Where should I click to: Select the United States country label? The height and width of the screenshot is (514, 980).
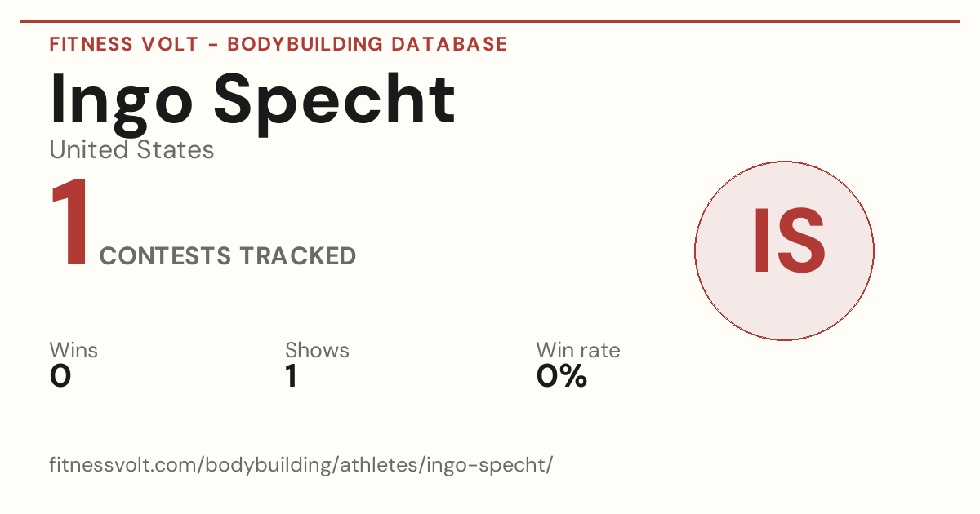coord(131,150)
